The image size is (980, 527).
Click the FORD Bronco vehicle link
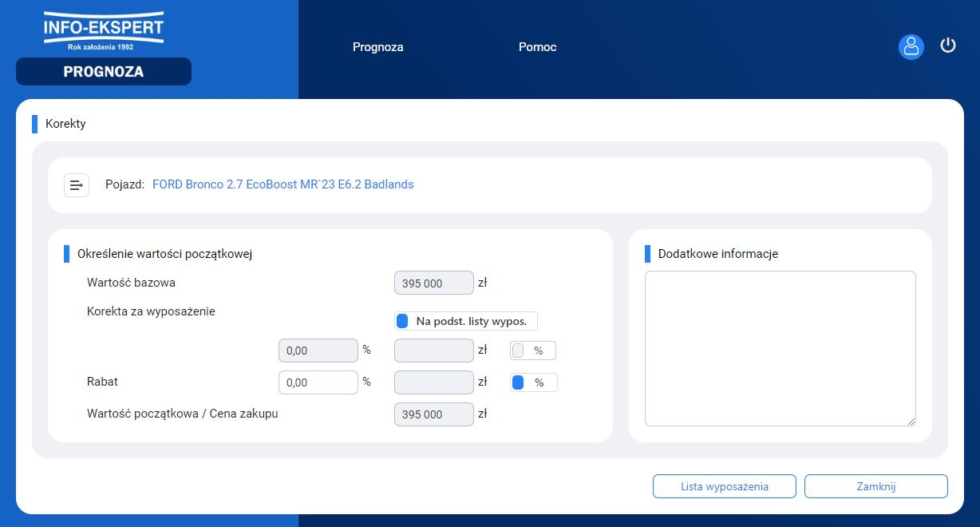point(283,184)
